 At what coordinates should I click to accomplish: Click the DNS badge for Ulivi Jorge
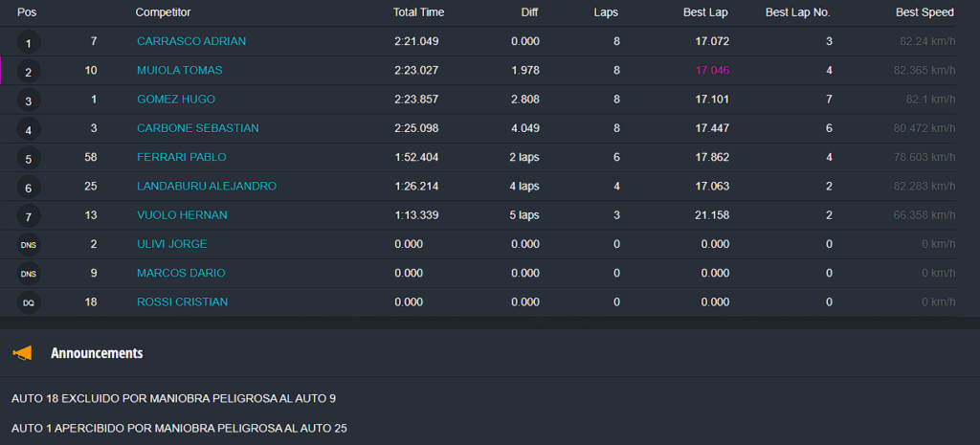pyautogui.click(x=29, y=245)
